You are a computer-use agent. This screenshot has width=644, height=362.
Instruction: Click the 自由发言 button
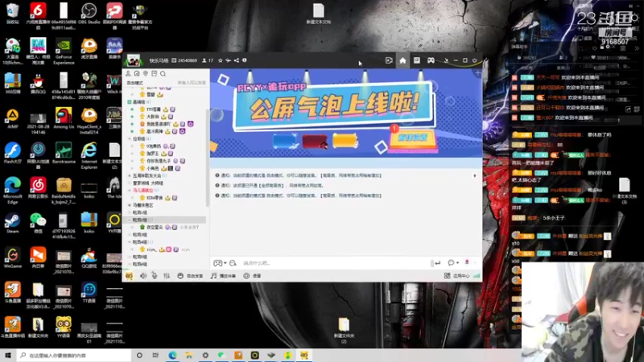coord(190,276)
